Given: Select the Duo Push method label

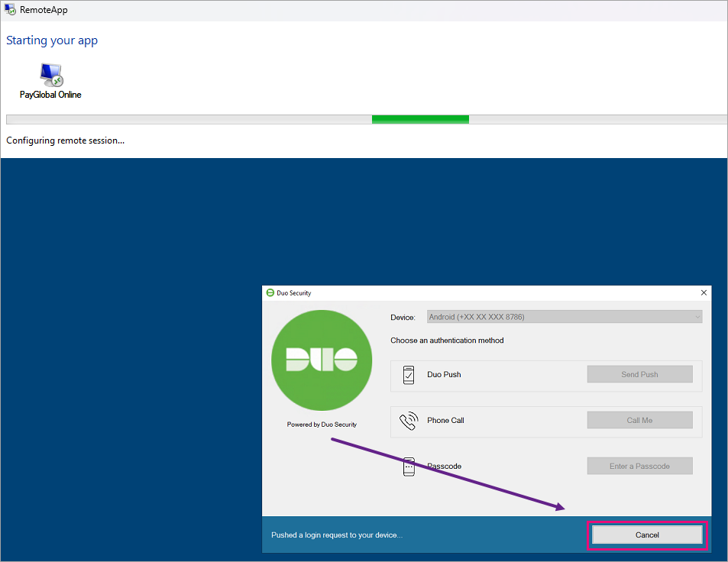Looking at the screenshot, I should point(444,375).
